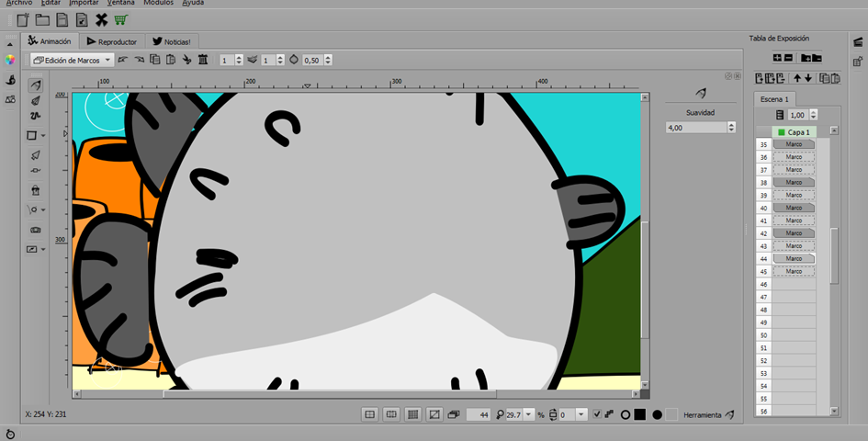The width and height of the screenshot is (868, 441).
Task: Toggle the diagonal-slash square status button
Action: click(434, 414)
